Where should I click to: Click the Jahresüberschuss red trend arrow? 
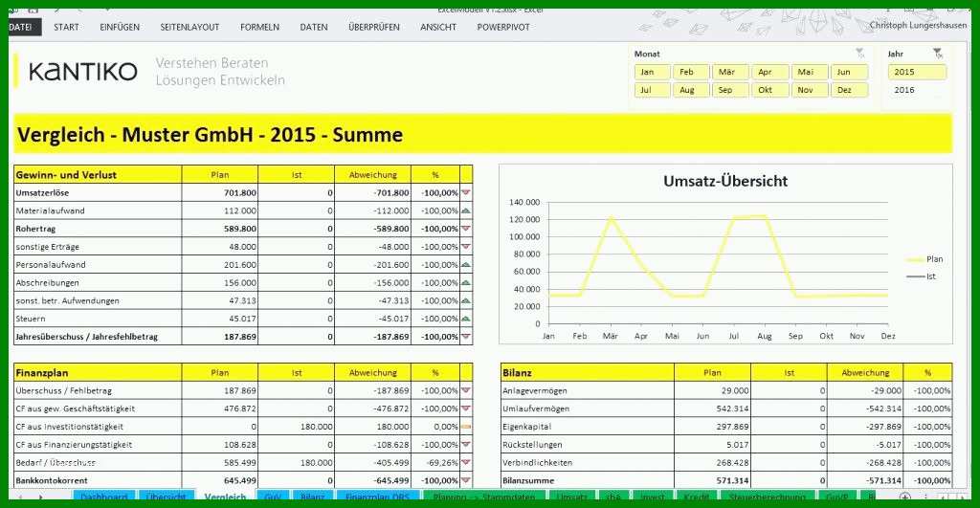pyautogui.click(x=466, y=337)
